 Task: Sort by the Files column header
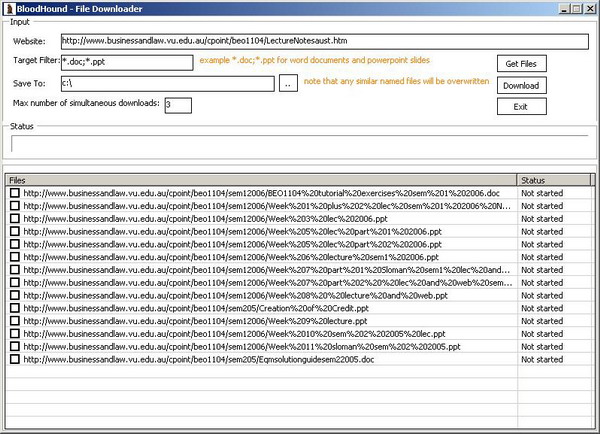point(261,180)
